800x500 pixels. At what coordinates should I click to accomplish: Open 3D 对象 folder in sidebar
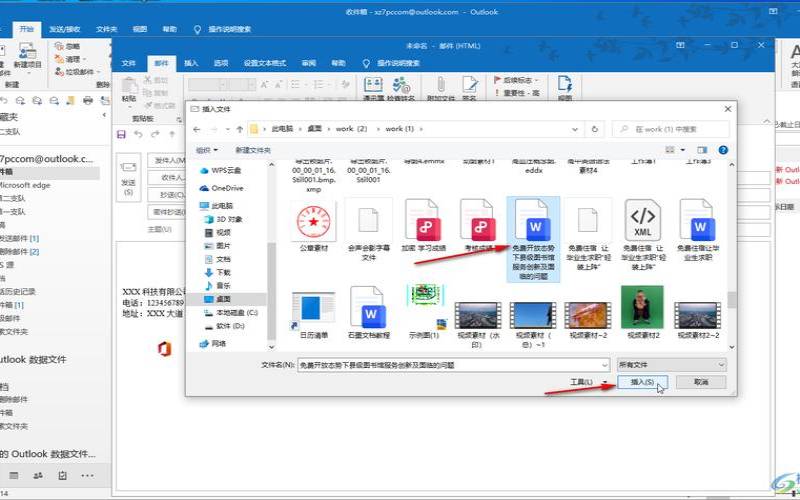point(223,219)
